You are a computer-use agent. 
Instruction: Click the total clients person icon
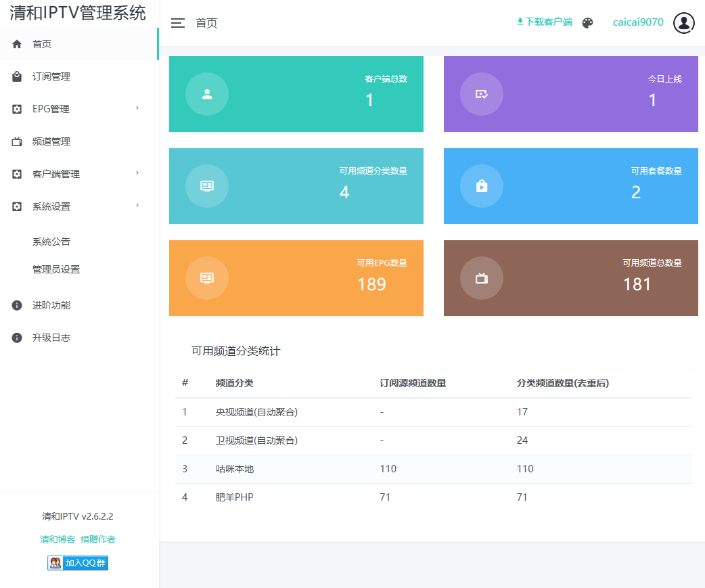point(207,94)
